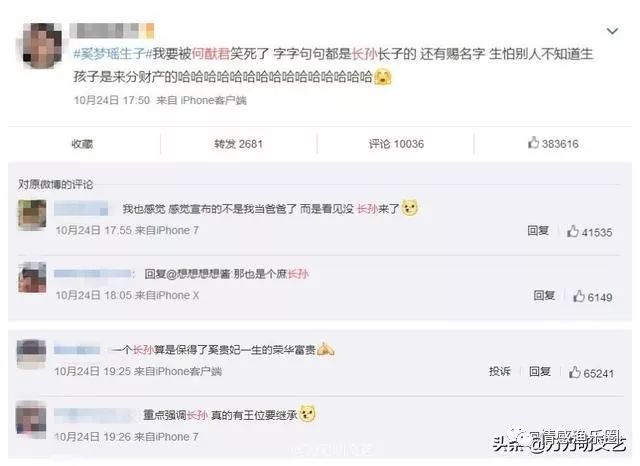Open the 评论 10036 tab
640x466 pixels.
[x=396, y=144]
